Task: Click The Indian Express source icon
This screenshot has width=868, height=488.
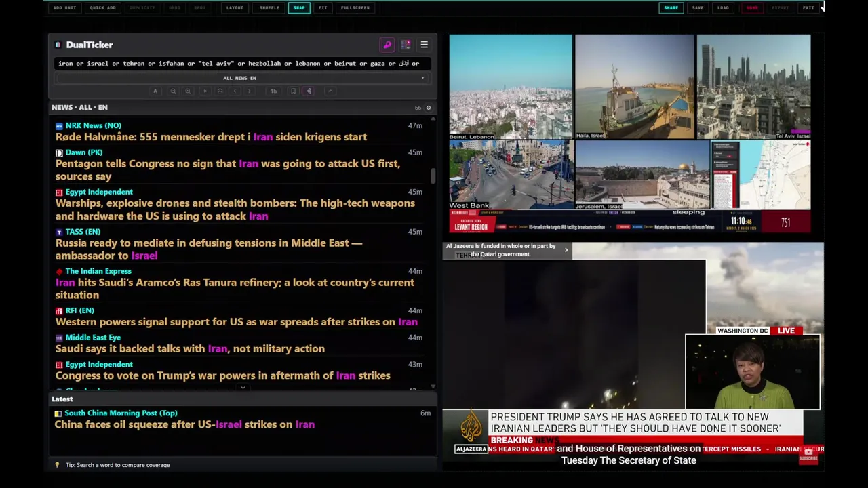Action: [x=59, y=272]
